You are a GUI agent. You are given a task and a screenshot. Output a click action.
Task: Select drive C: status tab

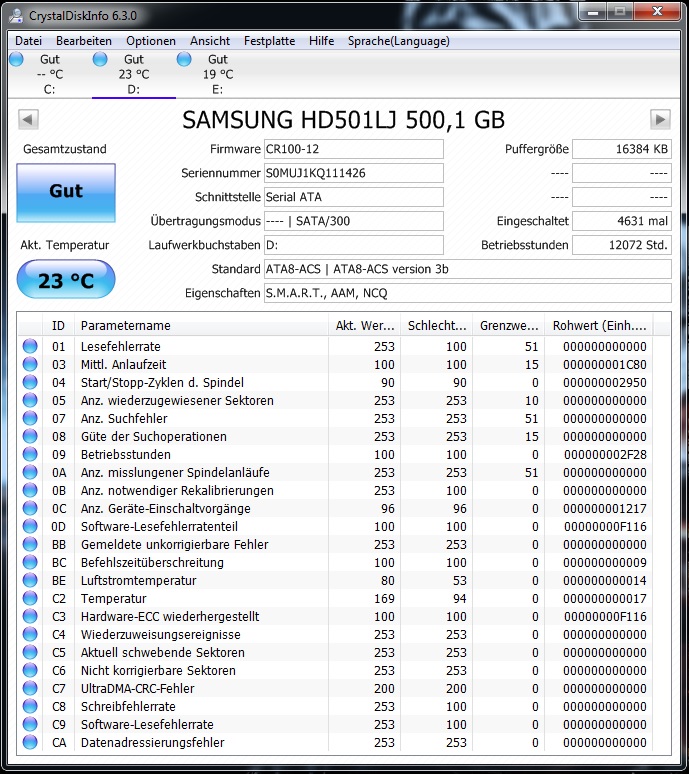(49, 74)
